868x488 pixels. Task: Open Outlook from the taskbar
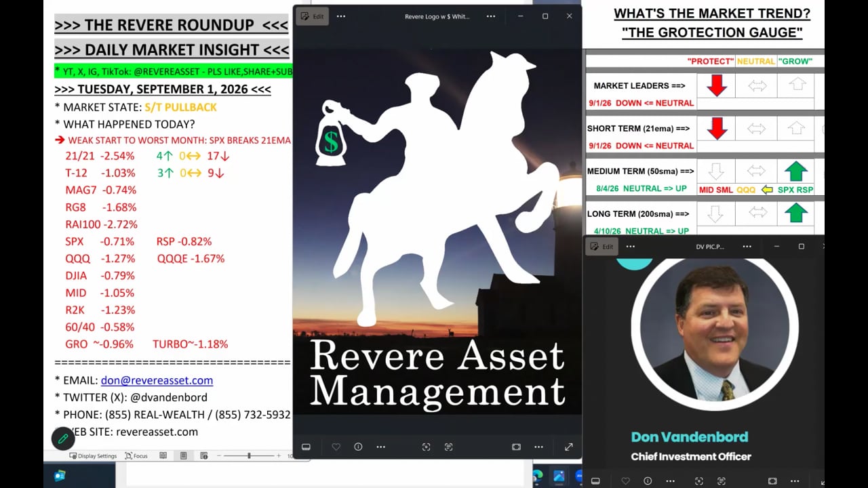click(x=60, y=476)
